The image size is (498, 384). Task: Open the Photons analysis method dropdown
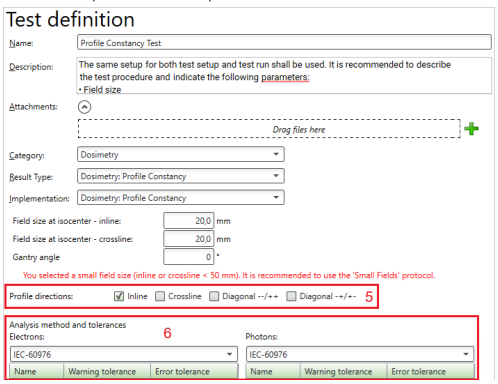(360, 354)
